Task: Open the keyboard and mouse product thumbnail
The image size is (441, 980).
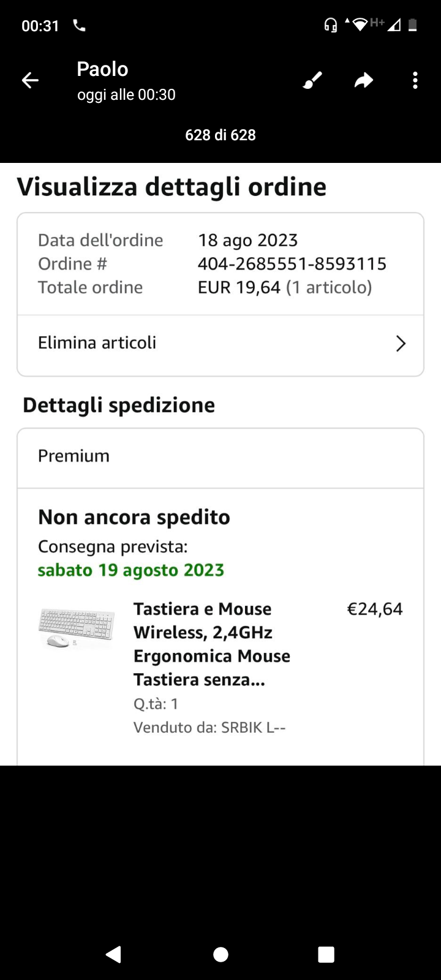Action: coord(77,628)
